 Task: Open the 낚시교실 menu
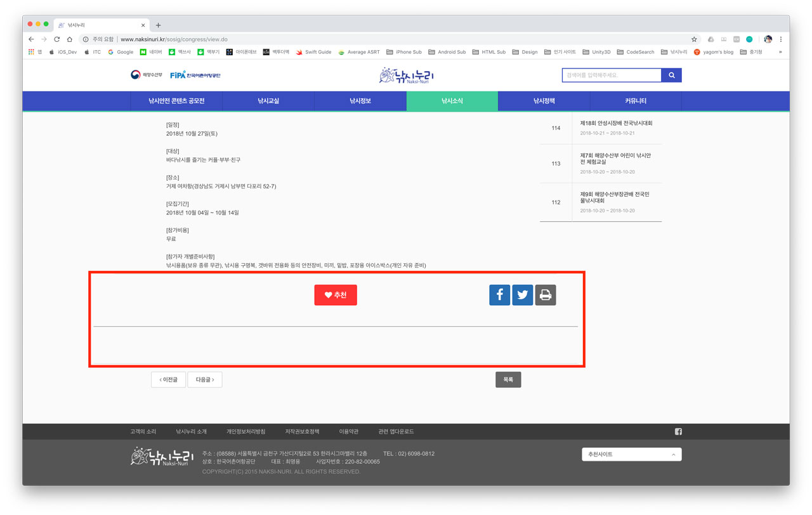(x=268, y=101)
